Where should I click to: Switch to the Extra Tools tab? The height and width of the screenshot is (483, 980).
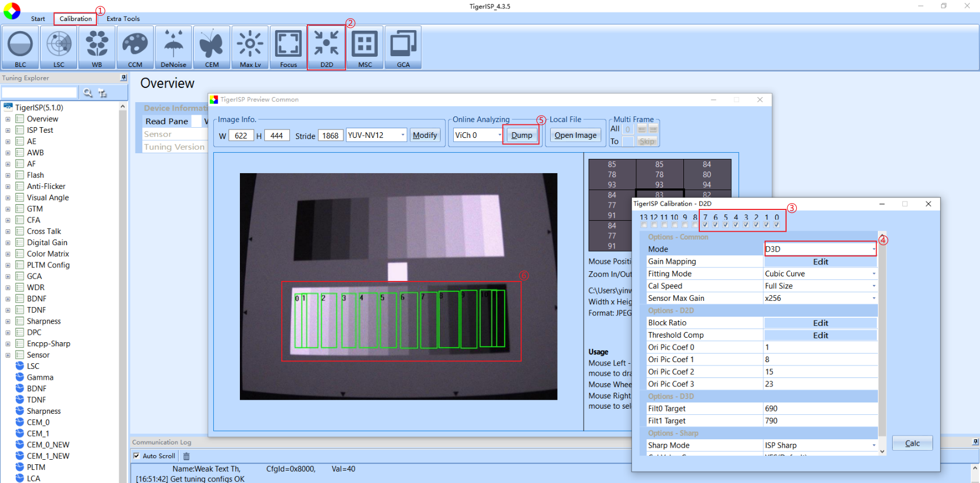pos(123,19)
